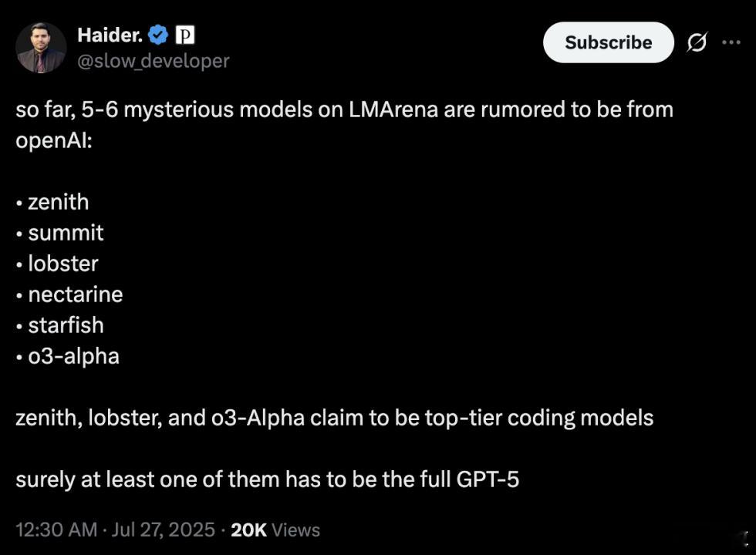Click the opening sentence mentioning LMArena
Viewport: 756px width, 555px height.
pos(344,125)
